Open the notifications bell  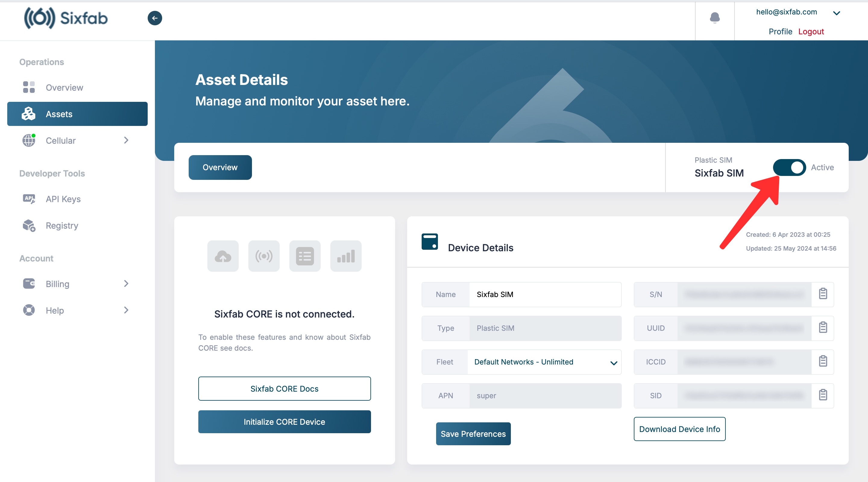coord(715,17)
